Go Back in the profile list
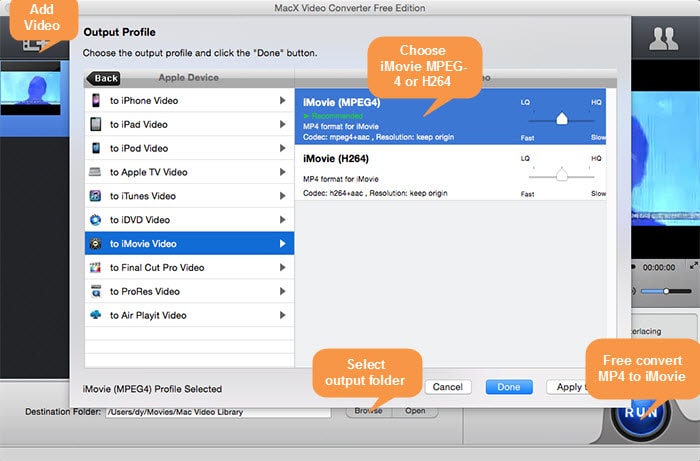Image resolution: width=700 pixels, height=461 pixels. pyautogui.click(x=104, y=78)
